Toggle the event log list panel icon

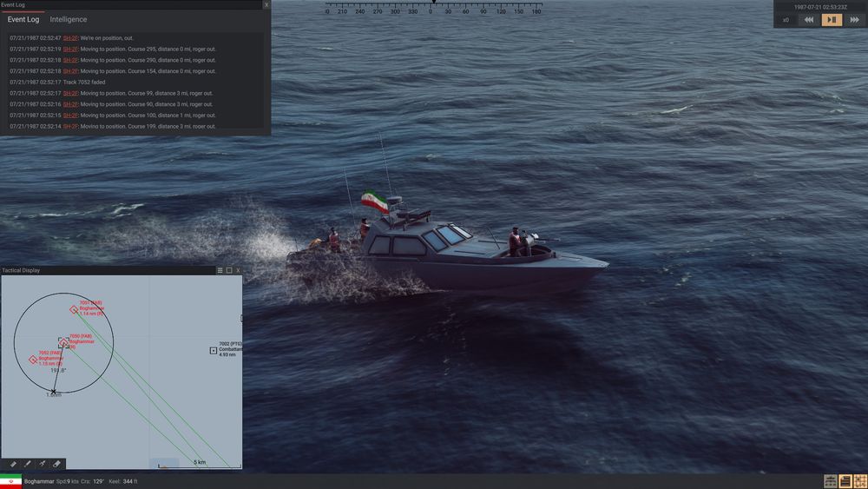(845, 481)
